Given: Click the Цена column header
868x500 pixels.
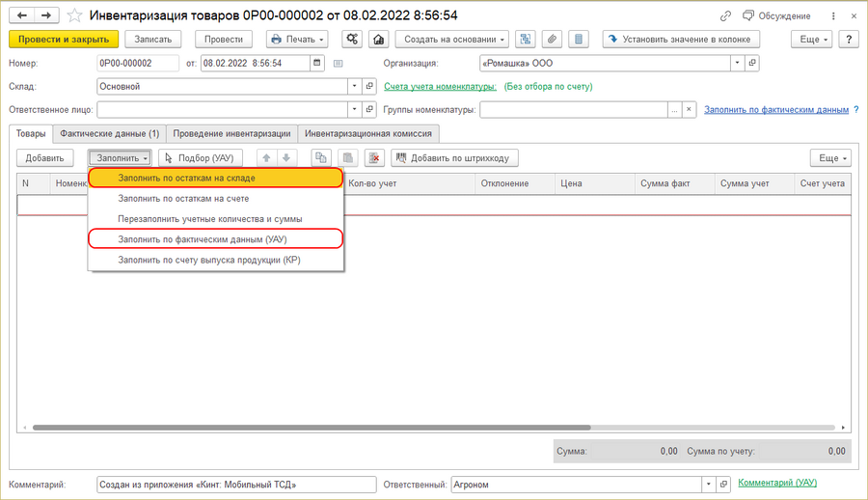Looking at the screenshot, I should click(x=594, y=183).
